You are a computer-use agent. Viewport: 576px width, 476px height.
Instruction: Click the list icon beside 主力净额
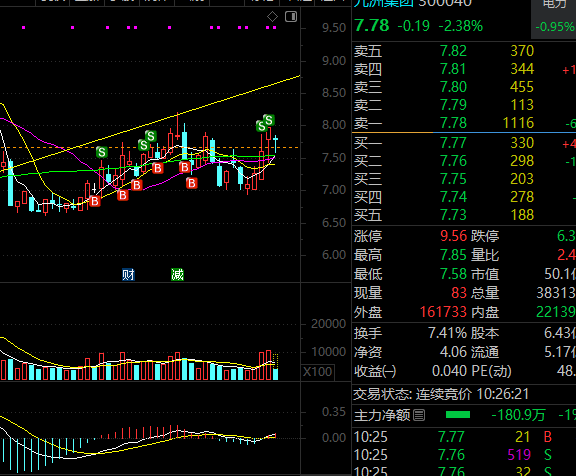click(419, 415)
